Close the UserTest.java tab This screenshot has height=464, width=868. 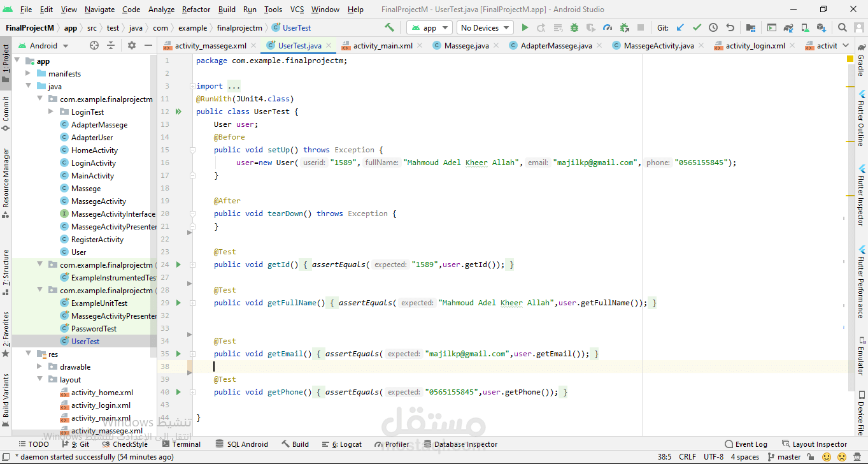pyautogui.click(x=329, y=46)
